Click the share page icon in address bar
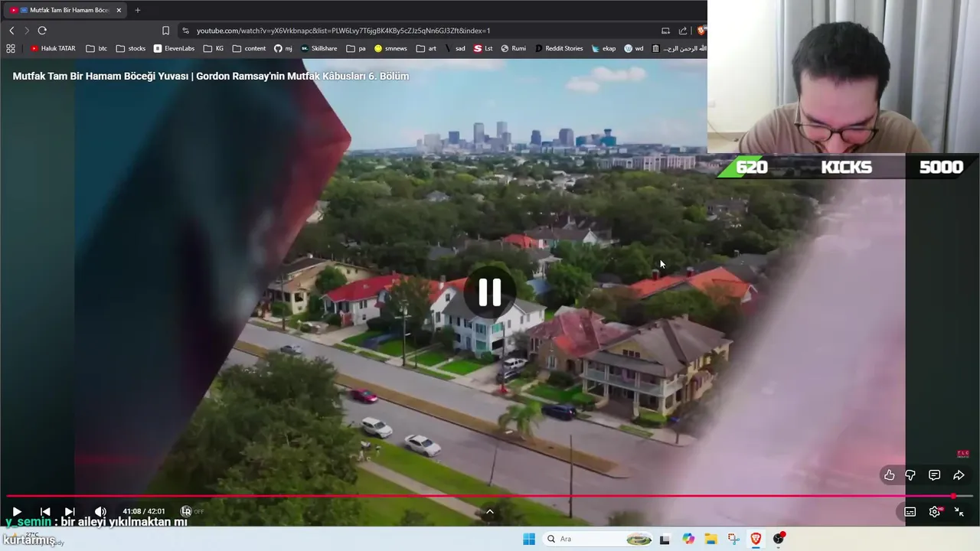This screenshot has height=551, width=980. (x=683, y=31)
